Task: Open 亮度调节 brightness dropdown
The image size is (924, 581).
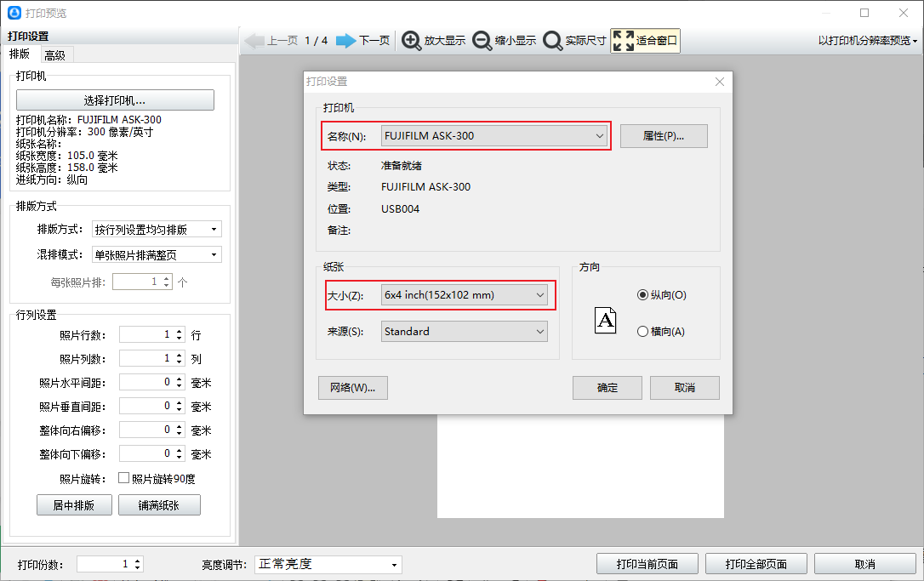Action: pos(328,565)
